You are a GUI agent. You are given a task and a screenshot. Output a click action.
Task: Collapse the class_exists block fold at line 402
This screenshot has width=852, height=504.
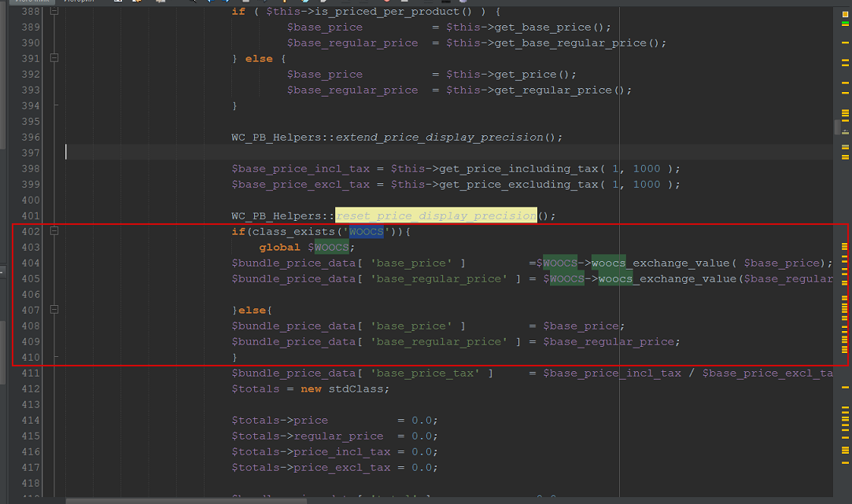(x=54, y=231)
